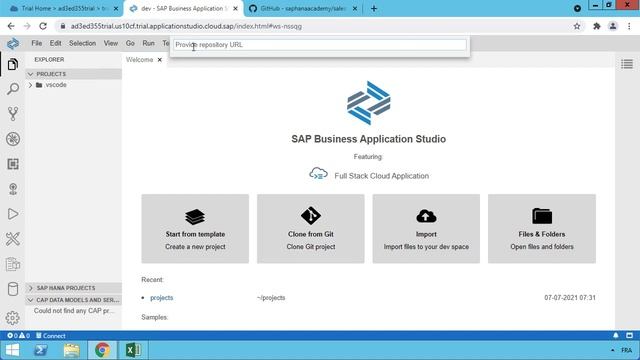The height and width of the screenshot is (360, 640).
Task: Open the Run Configurations play icon
Action: (13, 214)
